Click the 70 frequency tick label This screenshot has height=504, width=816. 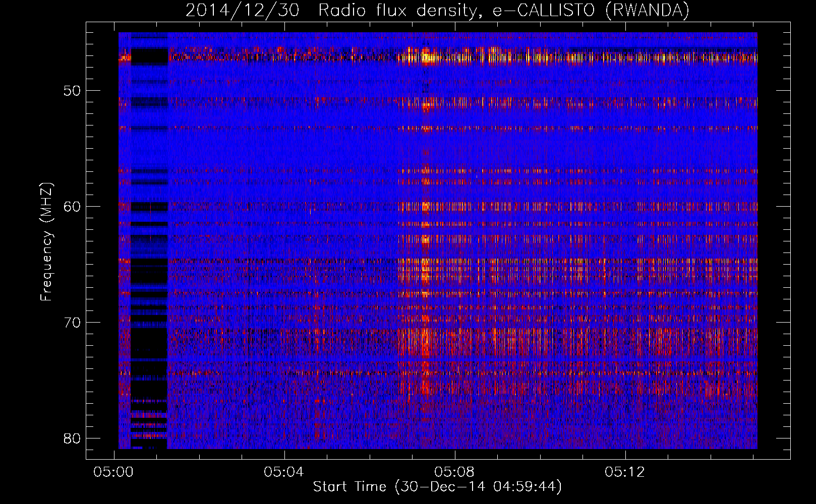click(72, 323)
